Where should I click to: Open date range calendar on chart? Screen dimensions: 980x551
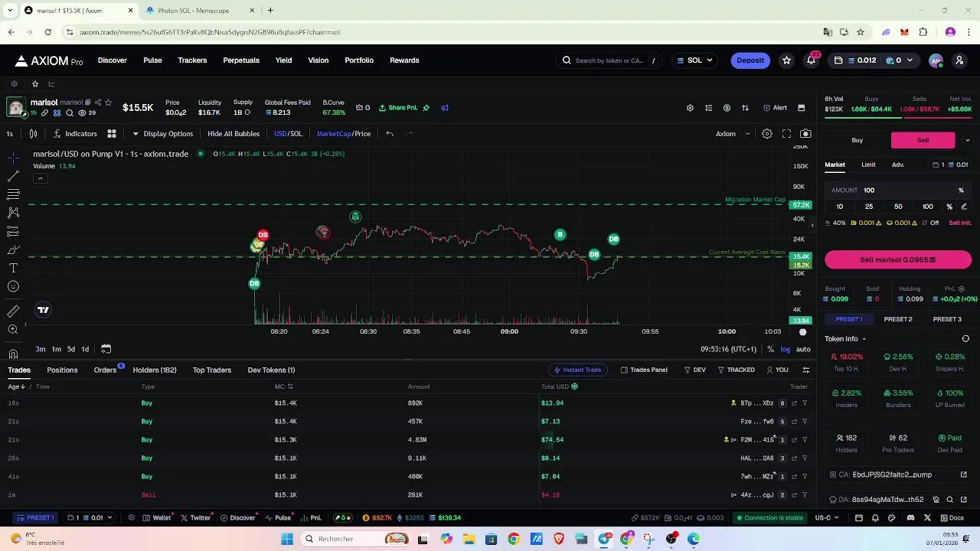click(106, 349)
